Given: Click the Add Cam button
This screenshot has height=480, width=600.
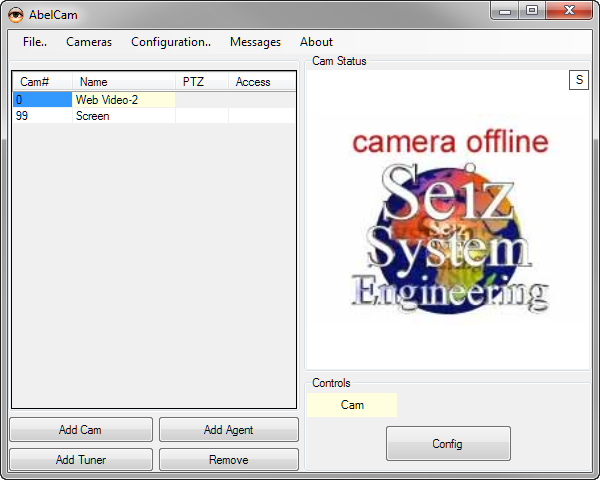Looking at the screenshot, I should 81,429.
